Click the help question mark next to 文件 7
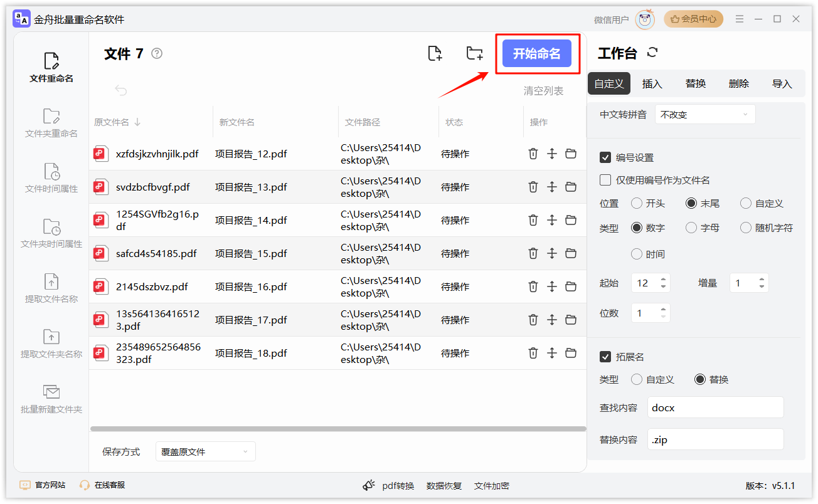 click(x=157, y=53)
